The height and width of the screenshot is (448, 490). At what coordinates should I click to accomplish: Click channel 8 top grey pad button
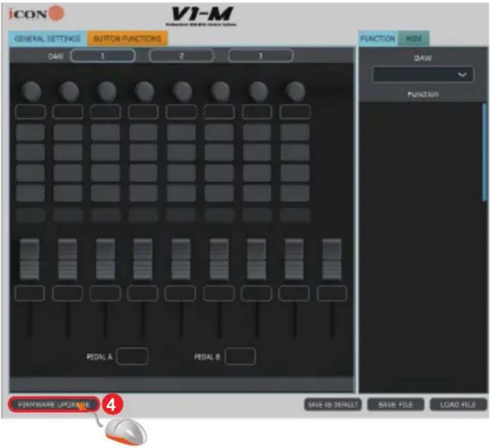[295, 132]
